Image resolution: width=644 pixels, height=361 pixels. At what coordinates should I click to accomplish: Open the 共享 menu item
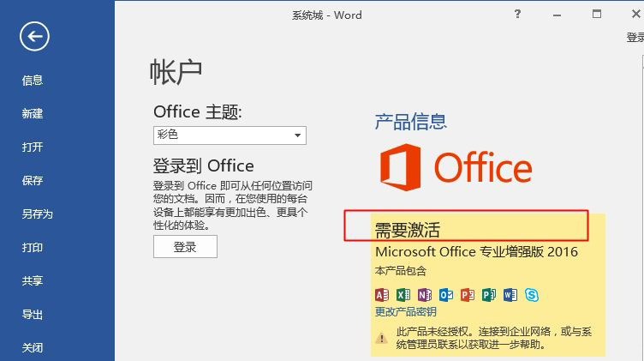[x=33, y=280]
